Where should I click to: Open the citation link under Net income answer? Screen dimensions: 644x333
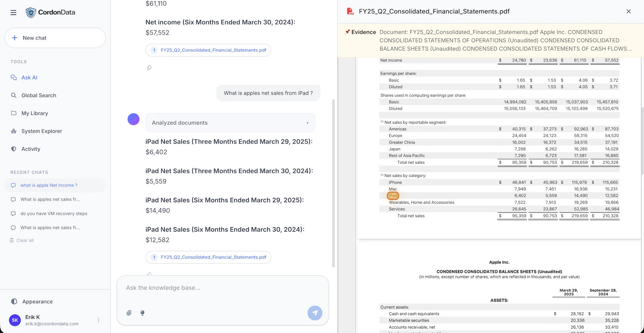[208, 50]
